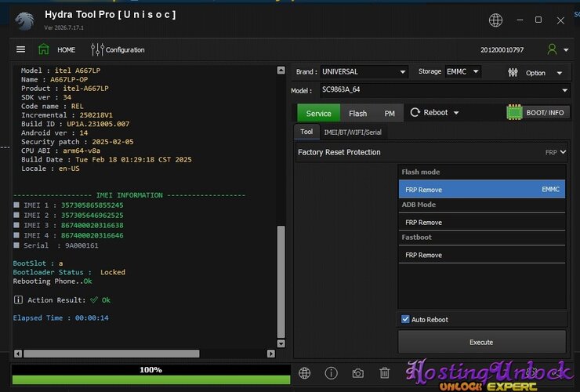Click the Reboot circular arrow icon
580x392 pixels.
(415, 113)
